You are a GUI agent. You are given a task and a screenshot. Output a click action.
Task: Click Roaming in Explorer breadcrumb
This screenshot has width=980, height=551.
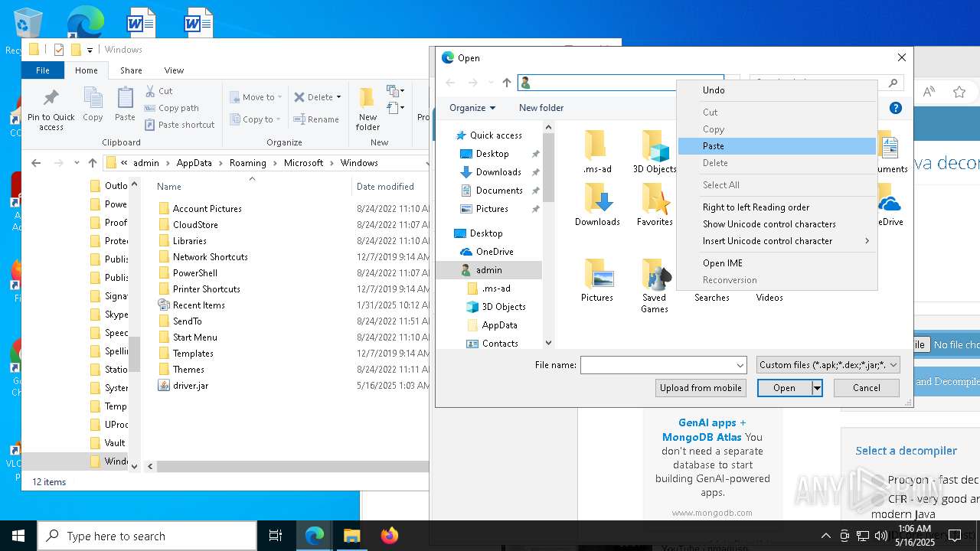248,163
